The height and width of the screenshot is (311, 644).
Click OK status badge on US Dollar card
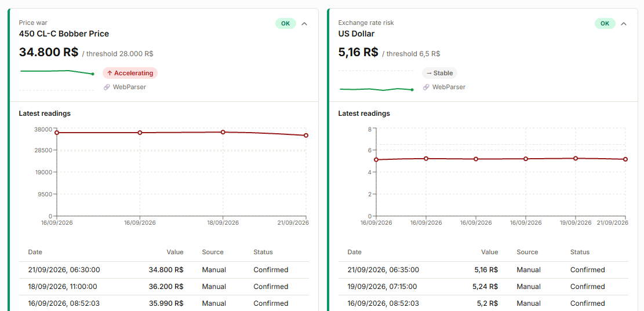click(x=605, y=23)
